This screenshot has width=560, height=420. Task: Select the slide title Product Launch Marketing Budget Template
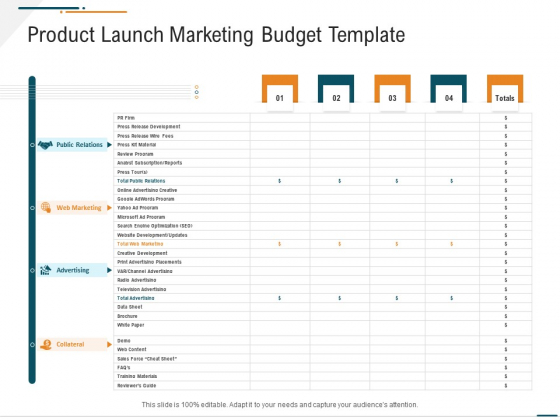216,35
